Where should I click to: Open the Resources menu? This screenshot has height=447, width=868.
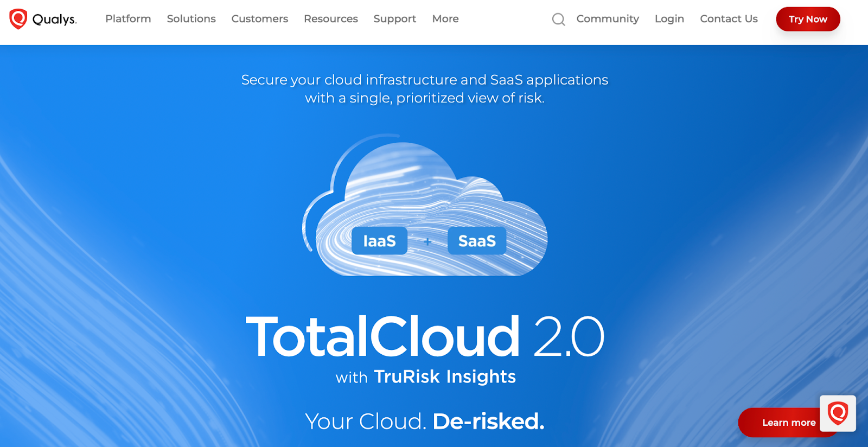point(330,19)
